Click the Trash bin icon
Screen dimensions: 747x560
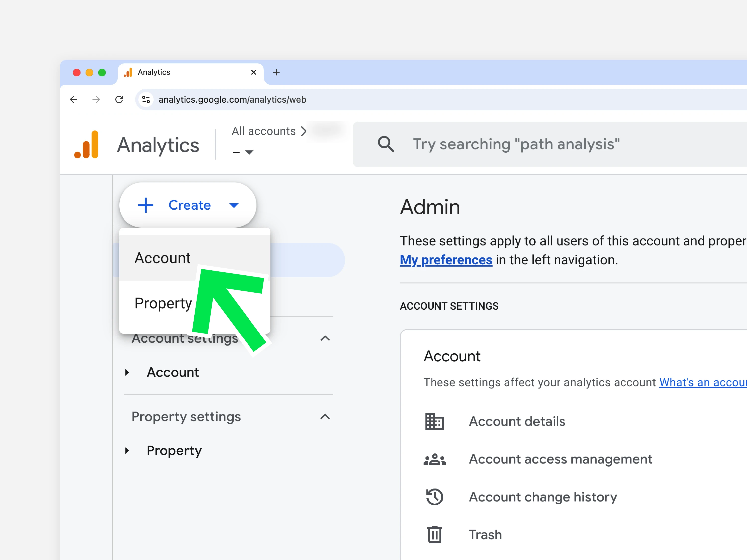pyautogui.click(x=435, y=535)
